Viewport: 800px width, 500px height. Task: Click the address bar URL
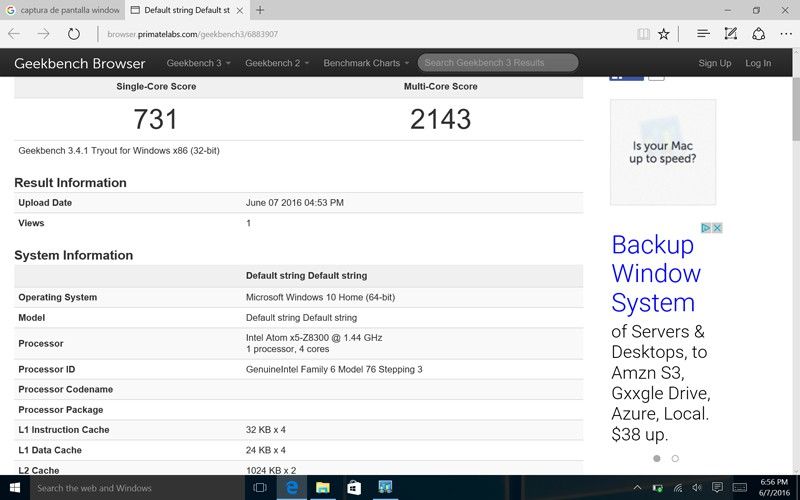(192, 34)
